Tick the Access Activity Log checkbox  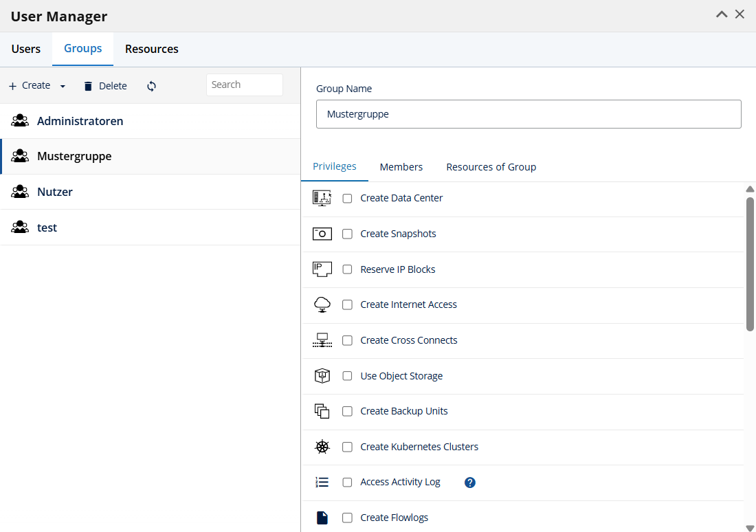[x=347, y=483]
